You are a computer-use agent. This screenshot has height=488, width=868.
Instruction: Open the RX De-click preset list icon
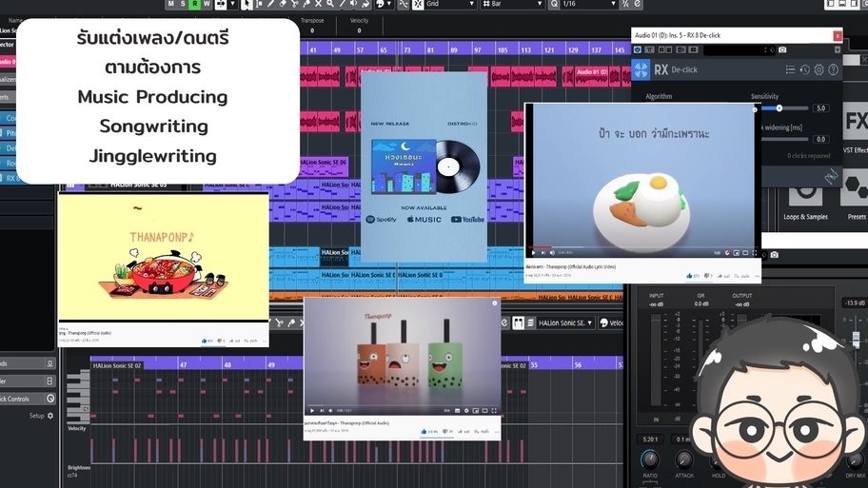pyautogui.click(x=790, y=69)
